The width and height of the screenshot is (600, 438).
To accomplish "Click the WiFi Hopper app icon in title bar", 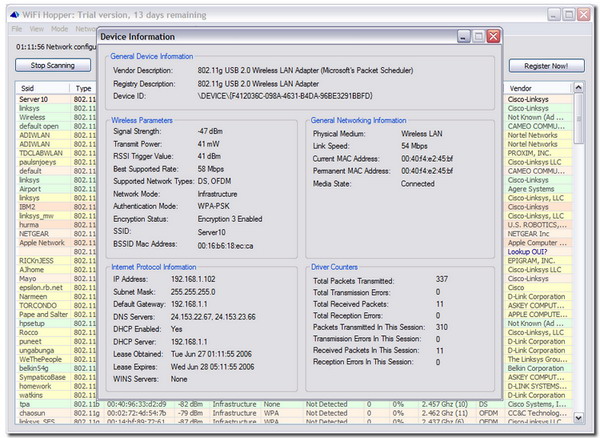I will pyautogui.click(x=15, y=15).
